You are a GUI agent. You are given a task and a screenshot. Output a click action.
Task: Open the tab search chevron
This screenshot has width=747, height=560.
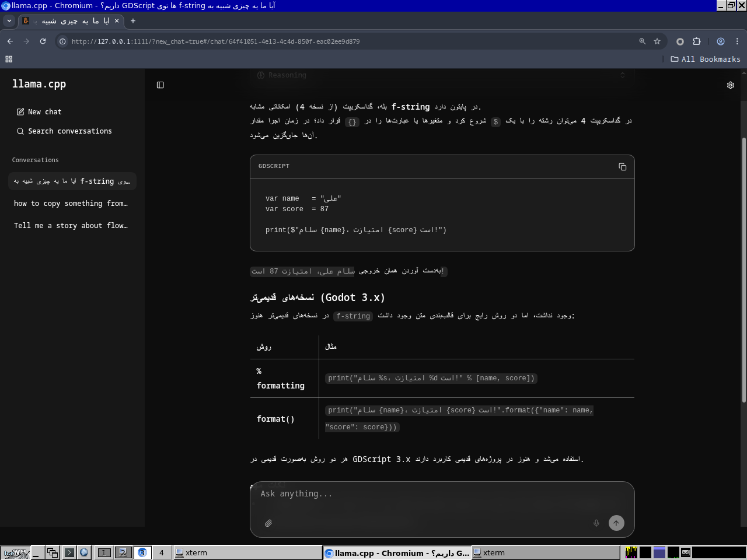[x=9, y=20]
